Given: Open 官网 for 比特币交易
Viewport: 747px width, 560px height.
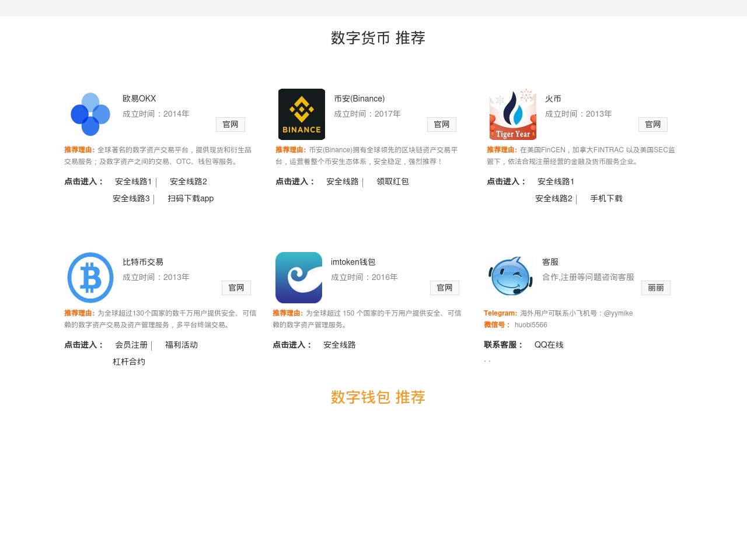Looking at the screenshot, I should tap(236, 288).
